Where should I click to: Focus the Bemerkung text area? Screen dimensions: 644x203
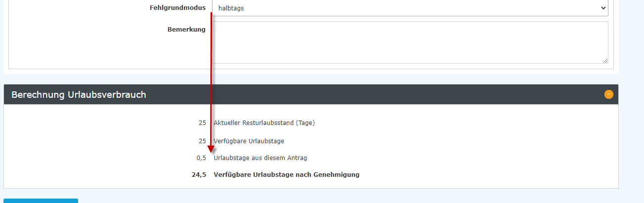pyautogui.click(x=410, y=42)
